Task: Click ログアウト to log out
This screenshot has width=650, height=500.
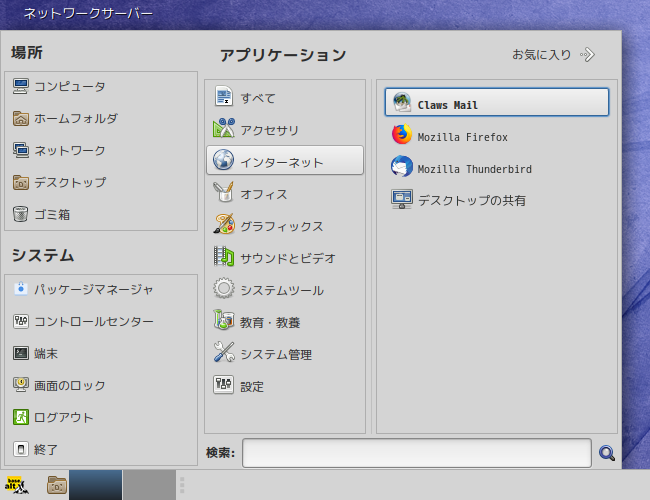Action: [101, 417]
